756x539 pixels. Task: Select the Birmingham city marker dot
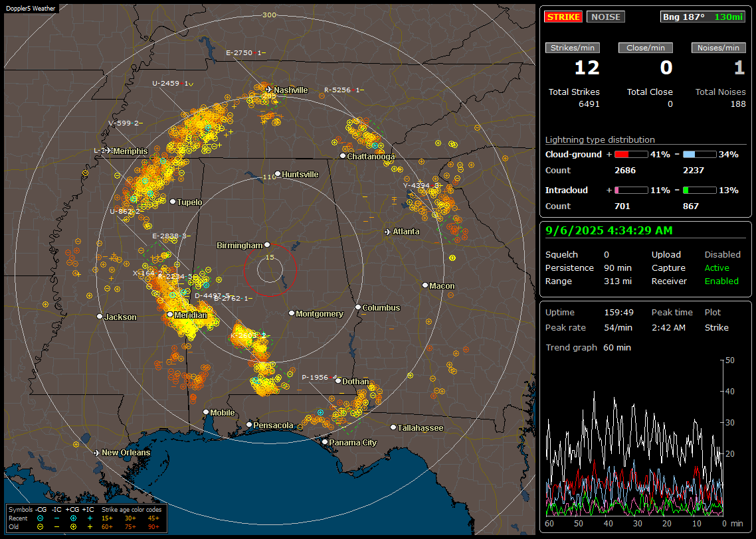coord(267,245)
